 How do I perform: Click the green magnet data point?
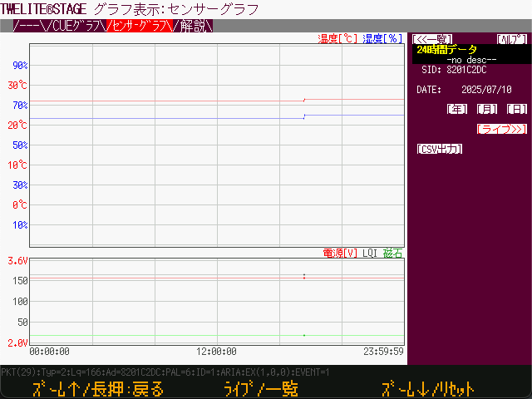click(304, 335)
